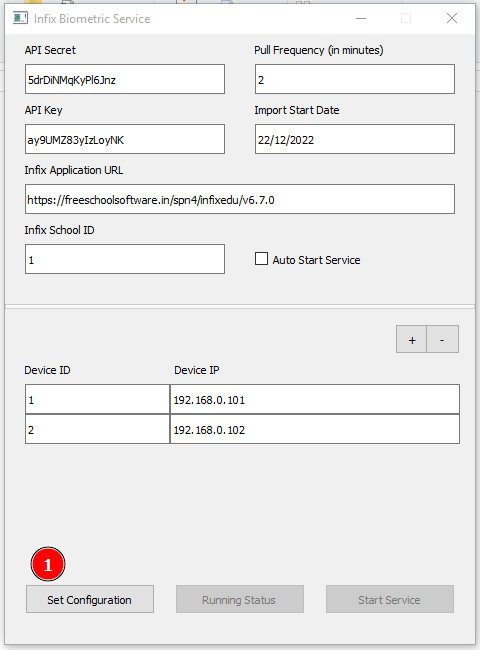
Task: Click the Infix Application URL field
Action: (240, 199)
